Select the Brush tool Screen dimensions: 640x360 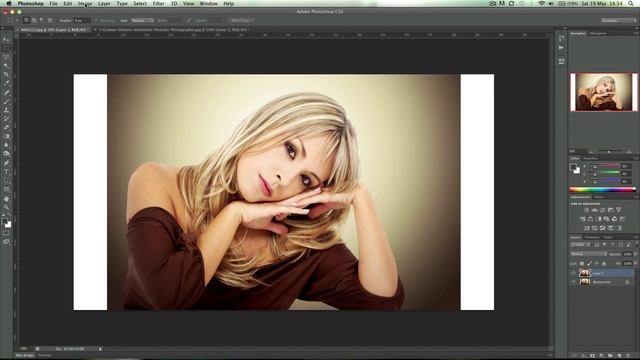pyautogui.click(x=6, y=101)
